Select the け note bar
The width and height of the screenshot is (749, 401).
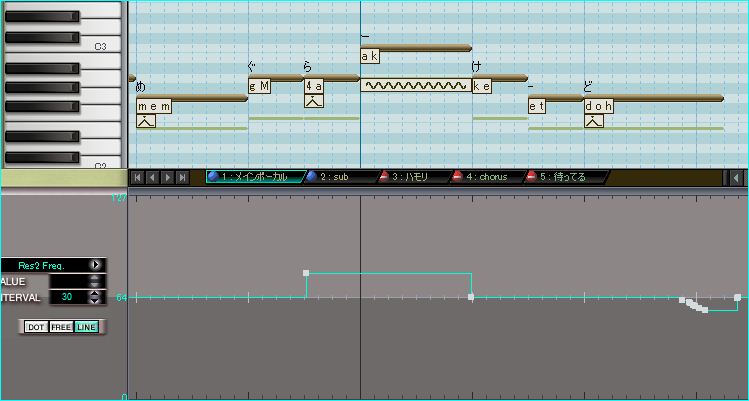[x=500, y=78]
